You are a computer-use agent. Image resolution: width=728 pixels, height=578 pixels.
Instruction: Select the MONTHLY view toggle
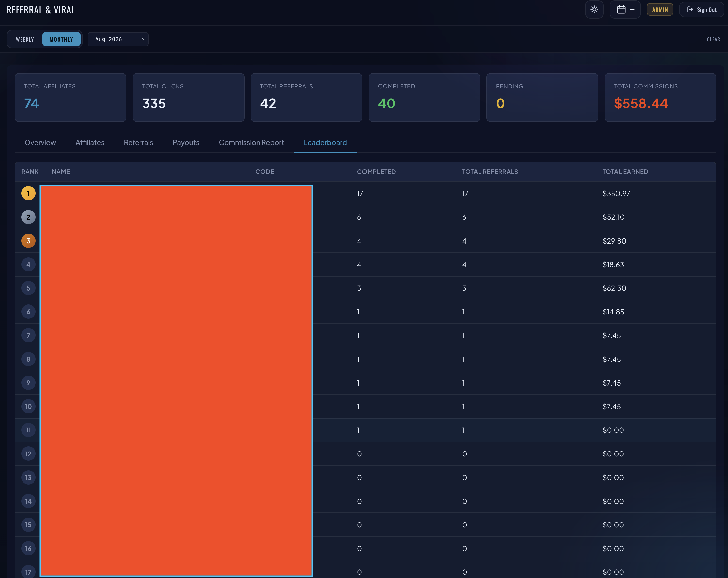(x=61, y=39)
